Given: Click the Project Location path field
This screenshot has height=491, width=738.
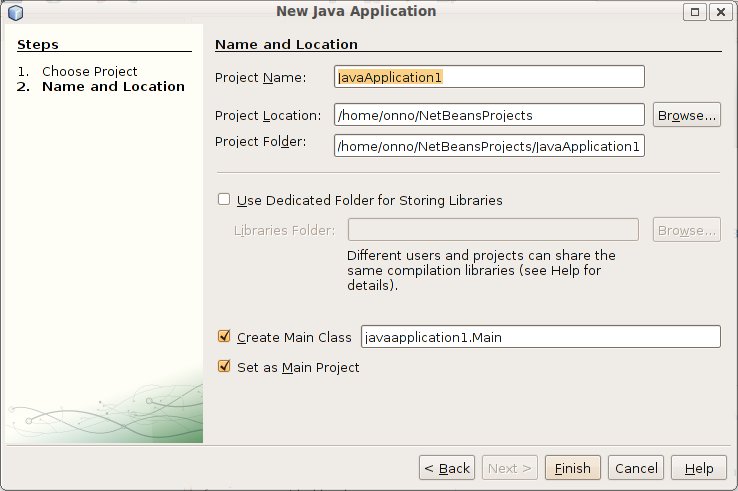Looking at the screenshot, I should tap(489, 115).
